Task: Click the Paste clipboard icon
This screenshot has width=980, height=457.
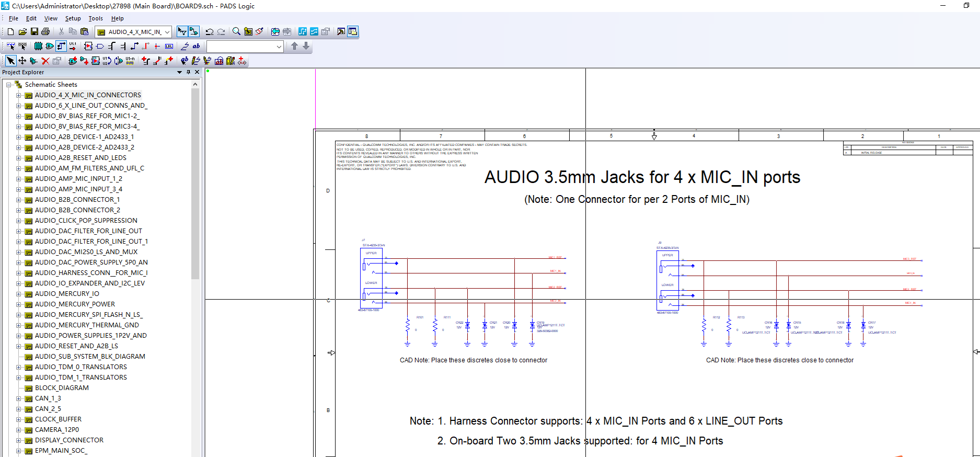Action: [84, 32]
